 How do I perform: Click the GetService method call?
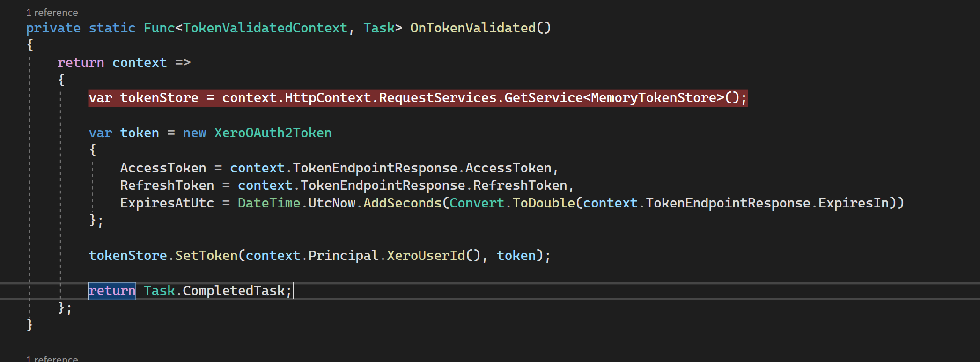pos(543,98)
